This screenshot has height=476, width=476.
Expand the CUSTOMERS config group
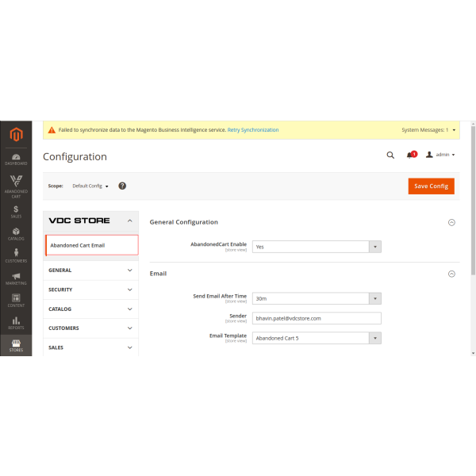click(90, 328)
